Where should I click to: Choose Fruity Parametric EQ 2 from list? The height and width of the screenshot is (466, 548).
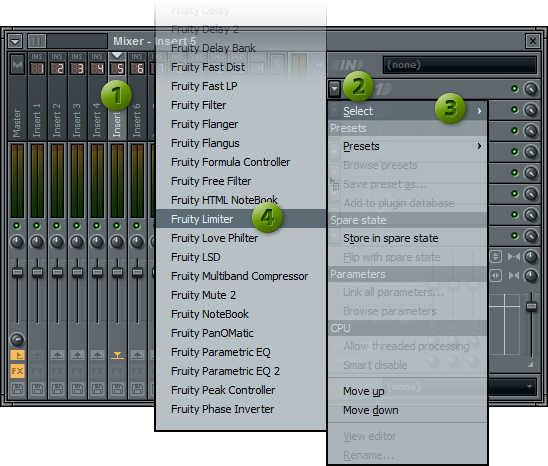241,371
